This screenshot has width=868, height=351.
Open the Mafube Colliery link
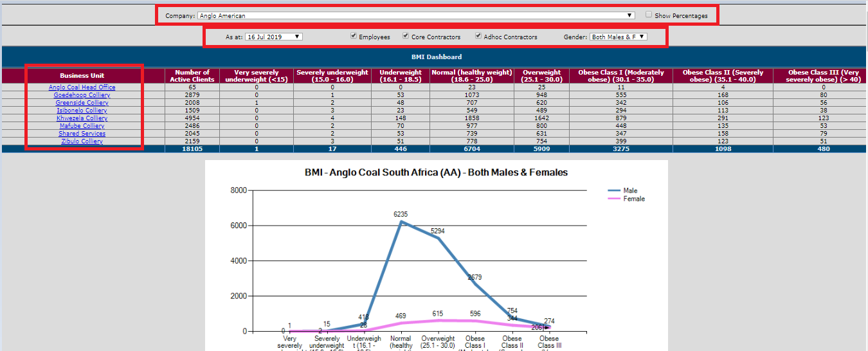tap(82, 126)
